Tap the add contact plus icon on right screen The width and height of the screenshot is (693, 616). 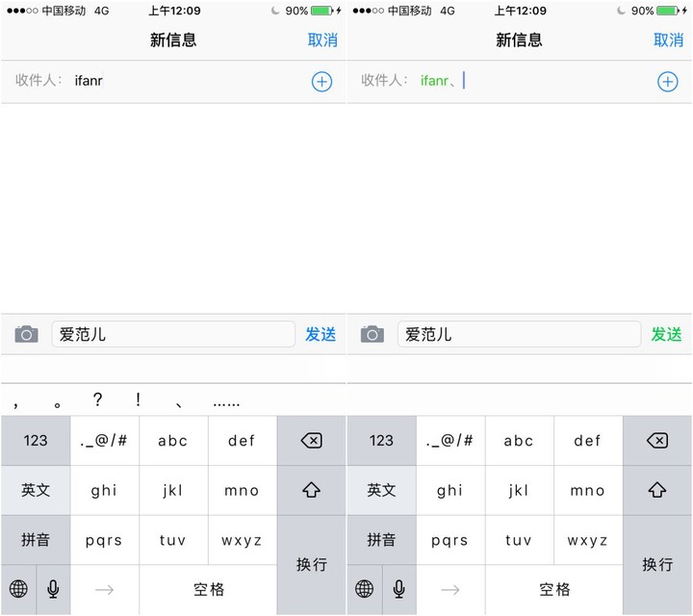667,82
